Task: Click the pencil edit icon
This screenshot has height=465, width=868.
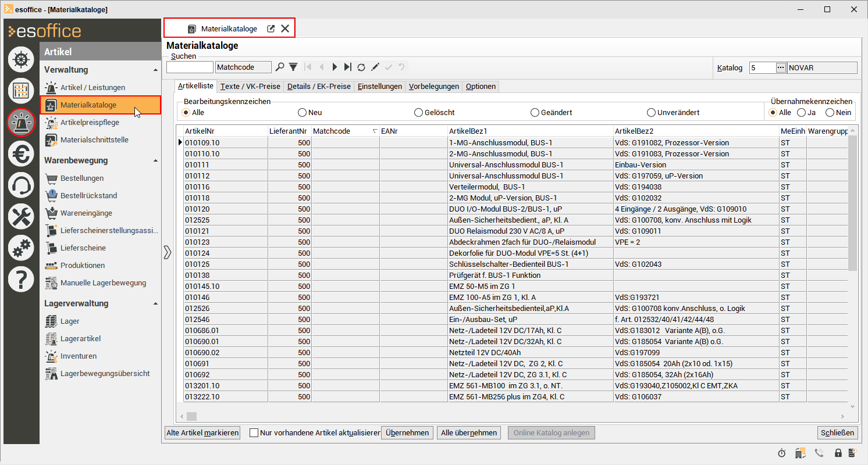Action: click(375, 67)
